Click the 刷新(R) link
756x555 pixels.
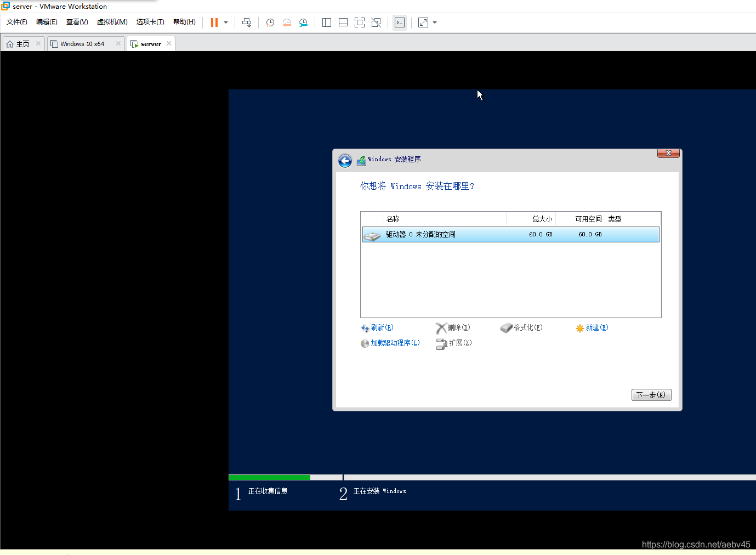pos(377,328)
